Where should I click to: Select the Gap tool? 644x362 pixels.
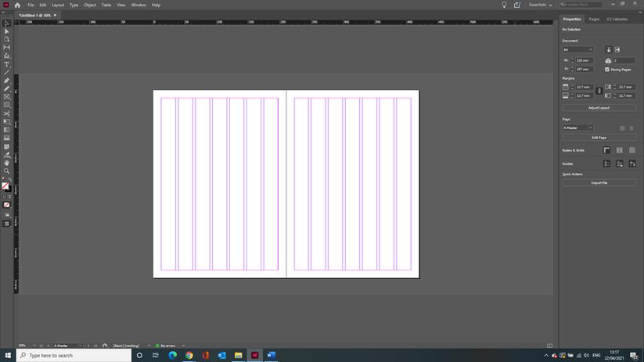point(6,48)
